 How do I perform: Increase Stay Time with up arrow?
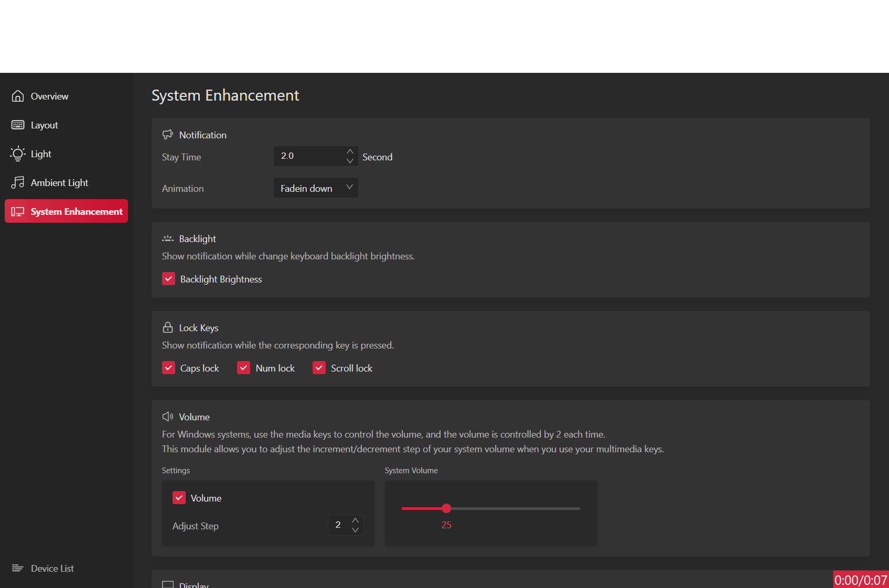coord(350,151)
